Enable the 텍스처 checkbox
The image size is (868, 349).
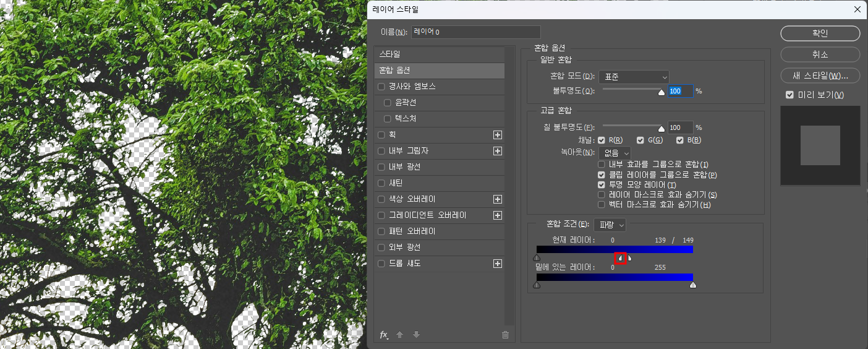[x=388, y=119]
